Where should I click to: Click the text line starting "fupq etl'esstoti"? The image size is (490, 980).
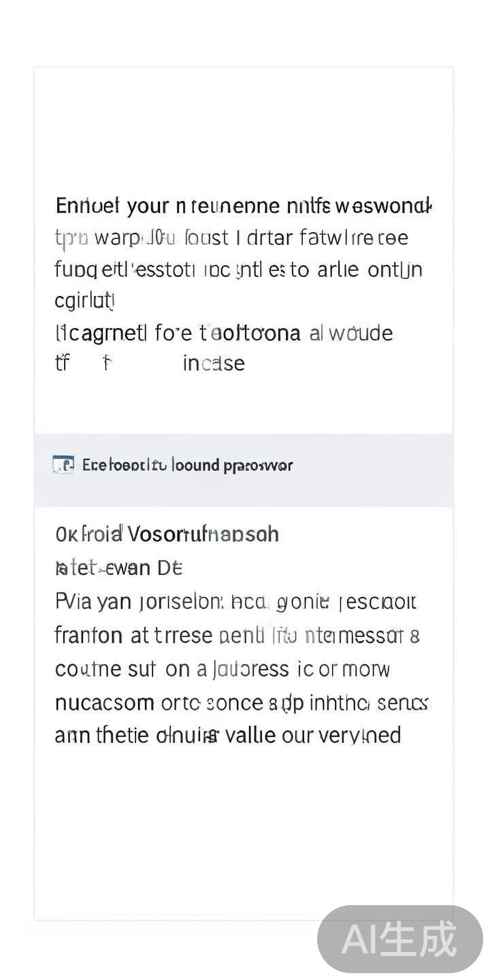click(x=238, y=269)
